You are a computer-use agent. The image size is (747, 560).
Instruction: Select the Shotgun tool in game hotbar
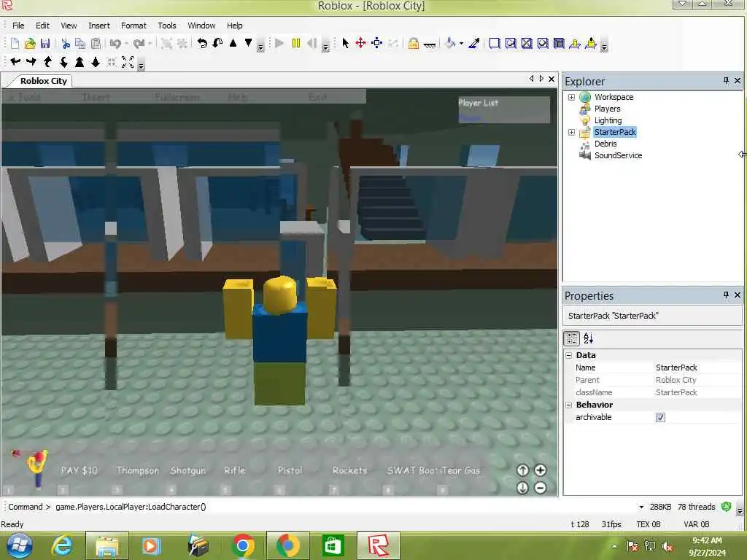click(x=187, y=470)
